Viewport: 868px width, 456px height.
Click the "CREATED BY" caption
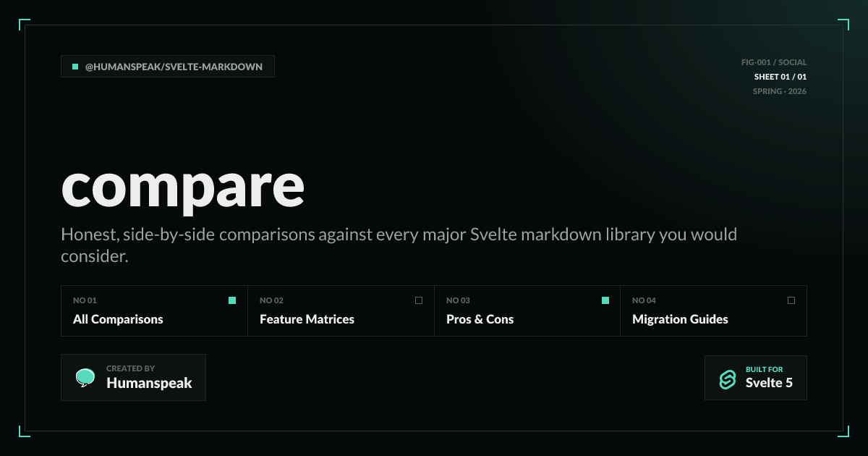pos(131,368)
